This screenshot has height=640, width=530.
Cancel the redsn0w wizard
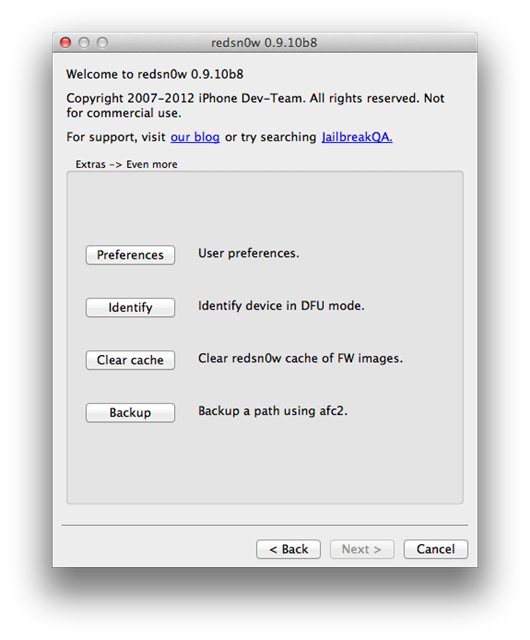pos(436,549)
